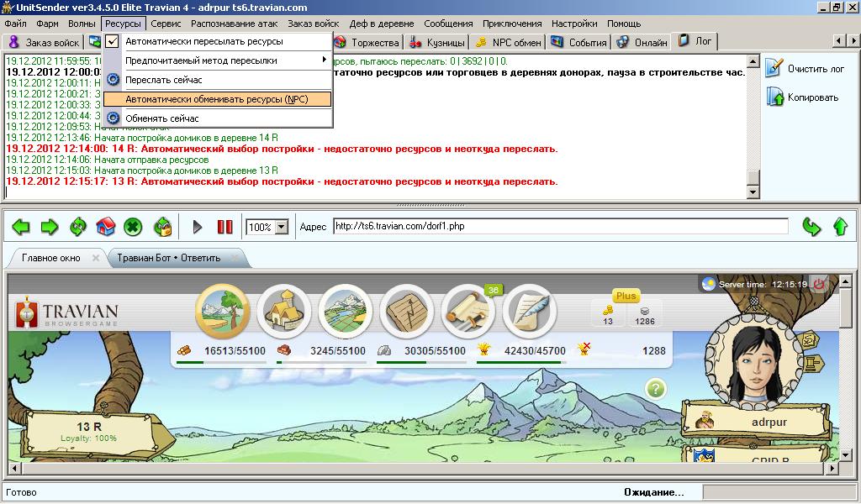
Task: Open the 100% zoom dropdown
Action: pos(281,227)
